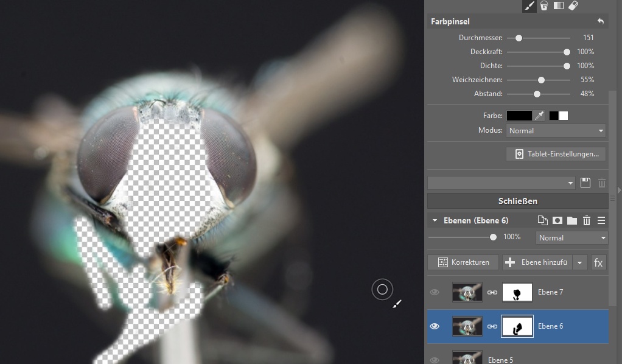Add a mask via the Ebenen mask icon
Viewport: 622px width, 364px height.
[x=557, y=220]
